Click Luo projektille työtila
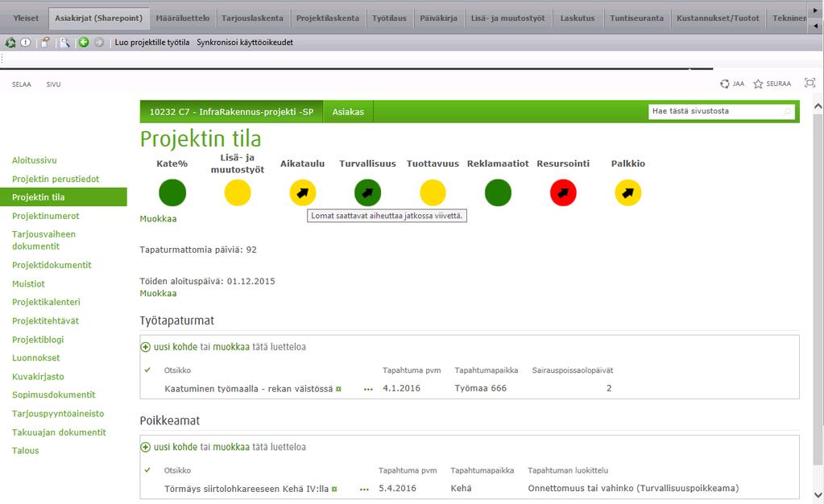Screen dimensions: 824x504 [x=152, y=43]
